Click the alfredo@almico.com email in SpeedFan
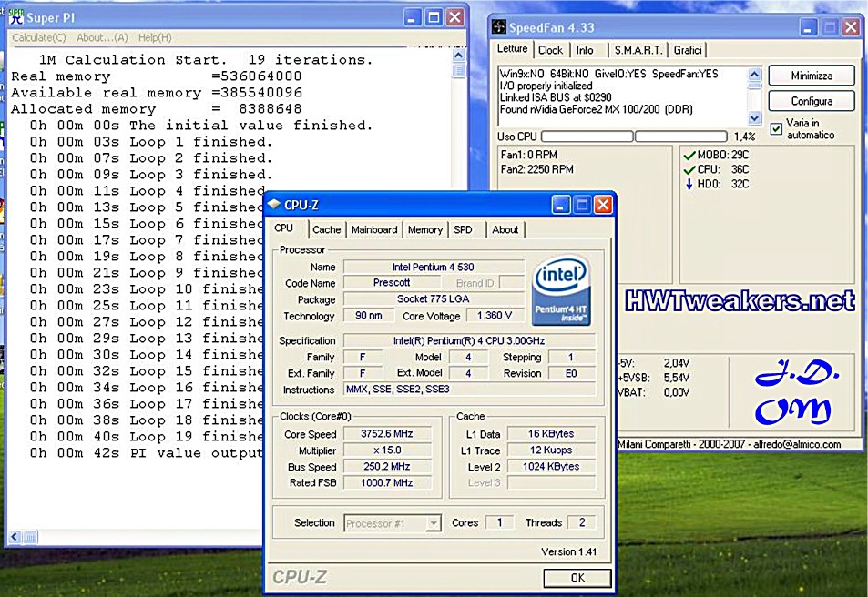The height and width of the screenshot is (597, 868). [797, 444]
